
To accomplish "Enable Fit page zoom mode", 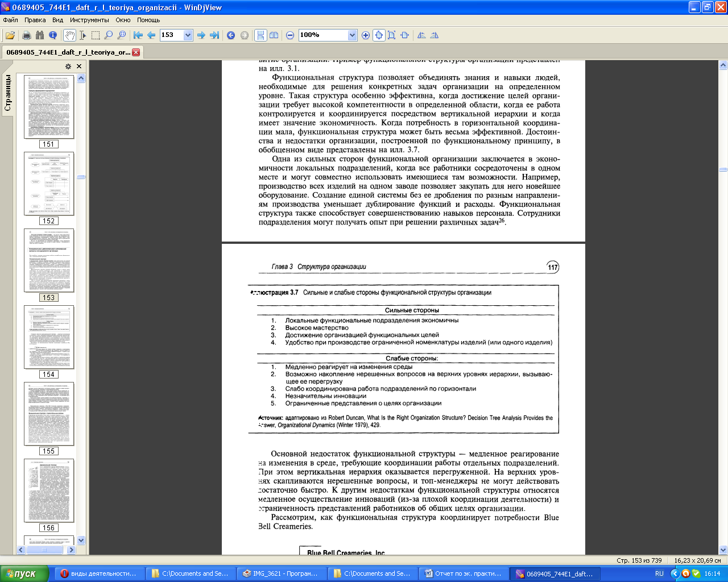I will click(x=392, y=35).
